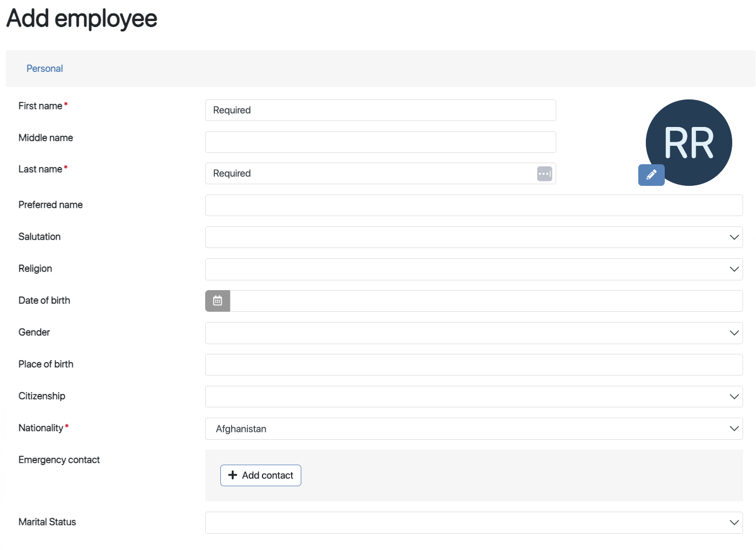
Task: Click the Emergency contact label
Action: (x=59, y=460)
